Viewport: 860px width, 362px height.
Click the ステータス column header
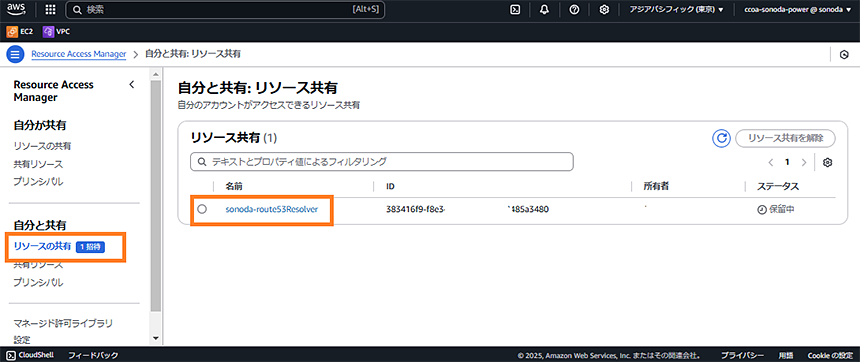click(778, 186)
